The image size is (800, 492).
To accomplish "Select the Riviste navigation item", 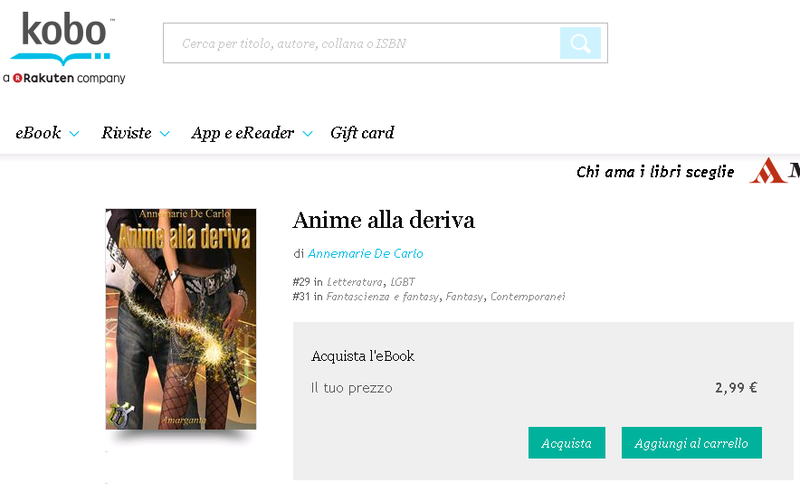I will point(127,133).
